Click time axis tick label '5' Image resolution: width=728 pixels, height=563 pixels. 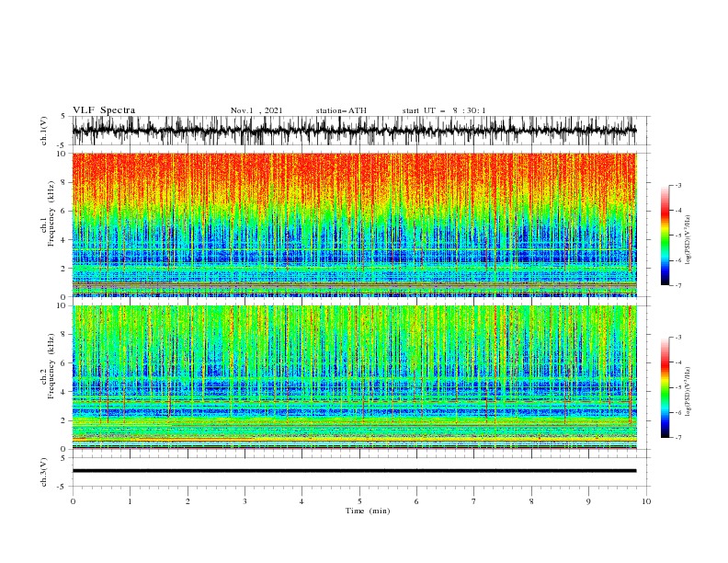point(359,501)
